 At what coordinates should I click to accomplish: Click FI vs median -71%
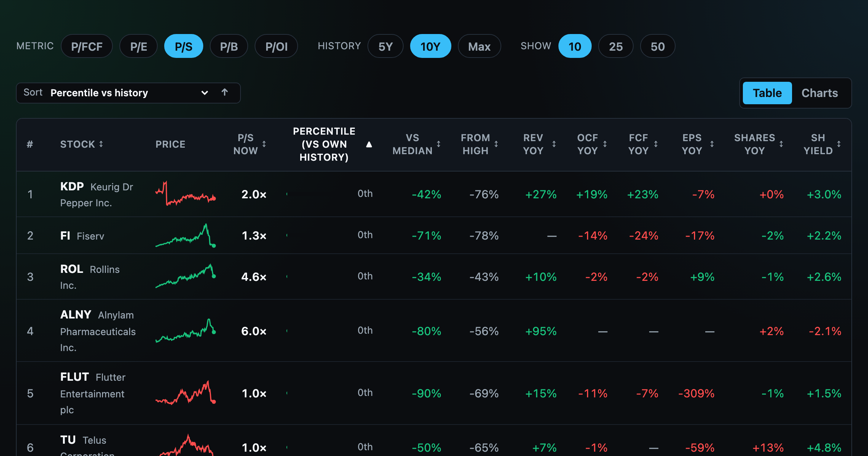coord(426,236)
